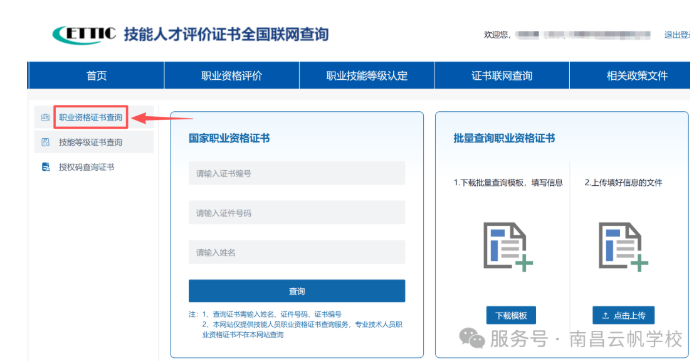Viewport: 690px width, 361px height.
Task: Click the blue 查询 button
Action: point(297,291)
